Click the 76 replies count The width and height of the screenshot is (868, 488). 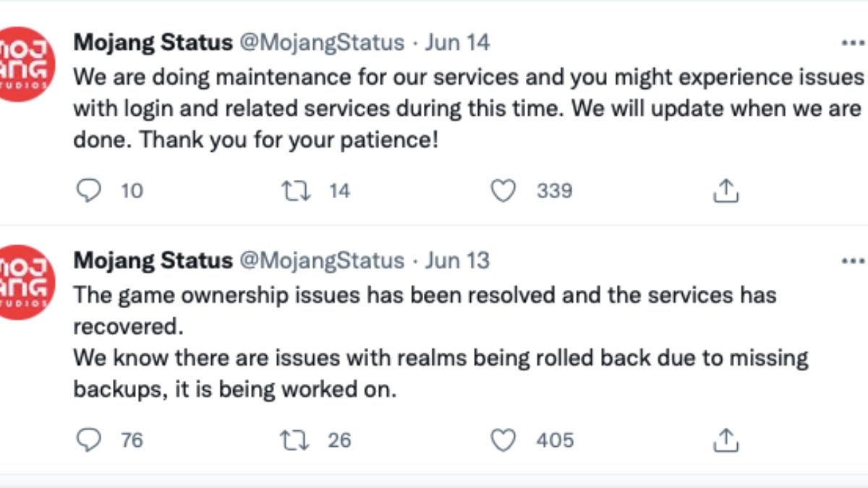point(132,440)
